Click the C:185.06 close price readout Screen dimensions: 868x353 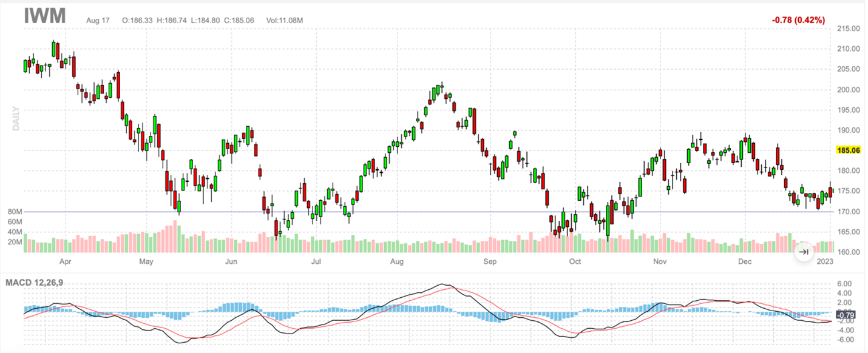point(237,21)
